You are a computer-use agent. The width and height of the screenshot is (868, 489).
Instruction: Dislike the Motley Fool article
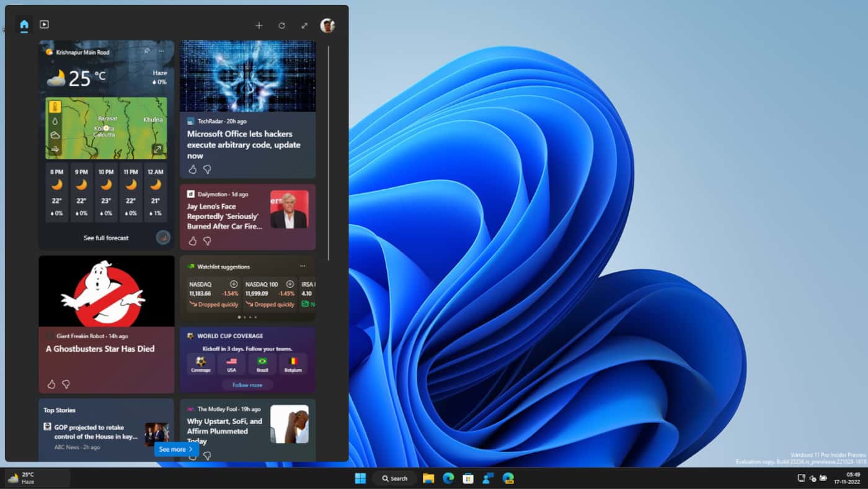[207, 455]
